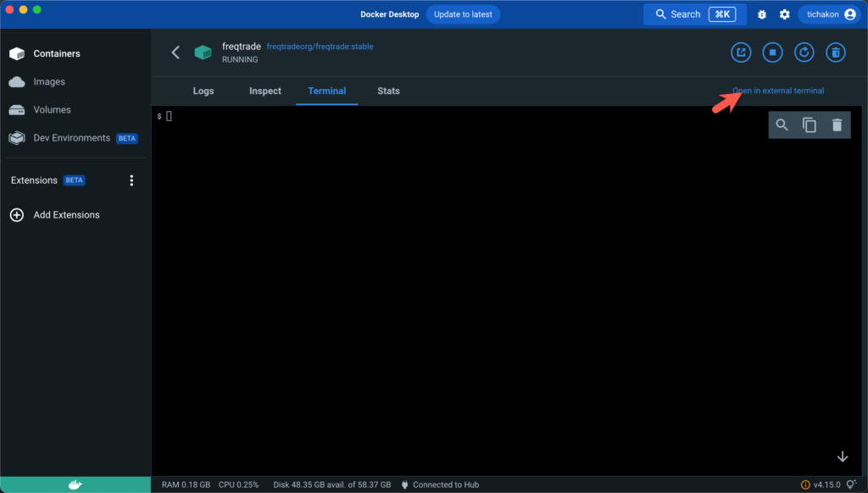Open Docker settings gear
This screenshot has width=868, height=493.
(784, 14)
